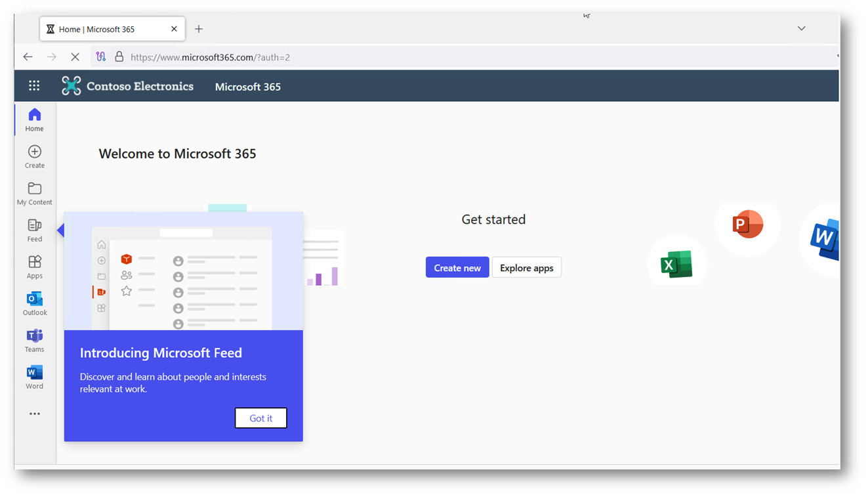
Task: Click the Microsoft 365 header title
Action: point(248,87)
